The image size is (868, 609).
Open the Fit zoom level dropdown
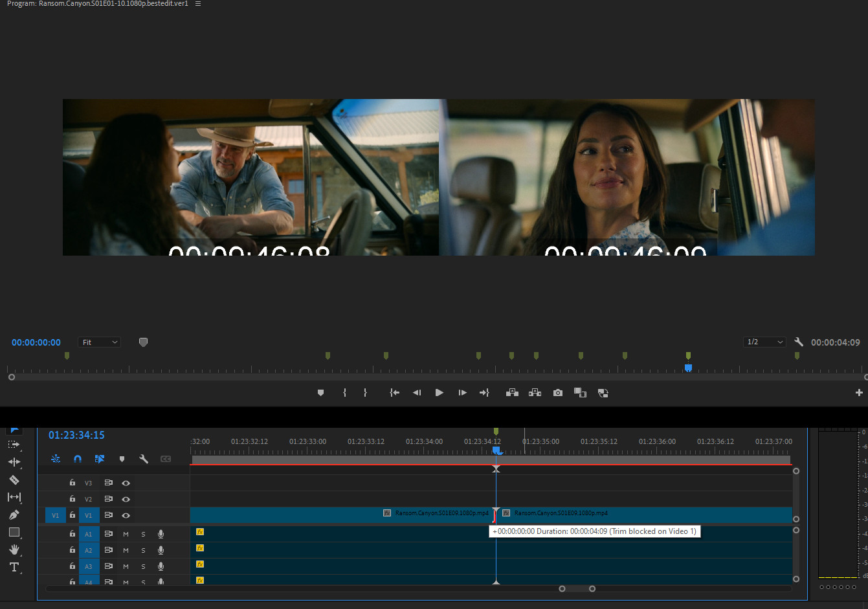[100, 342]
